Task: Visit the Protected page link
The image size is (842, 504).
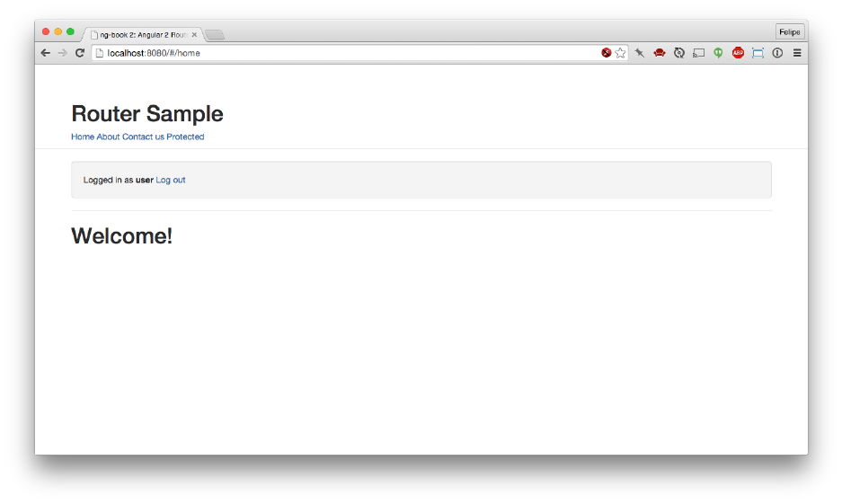Action: coord(185,137)
